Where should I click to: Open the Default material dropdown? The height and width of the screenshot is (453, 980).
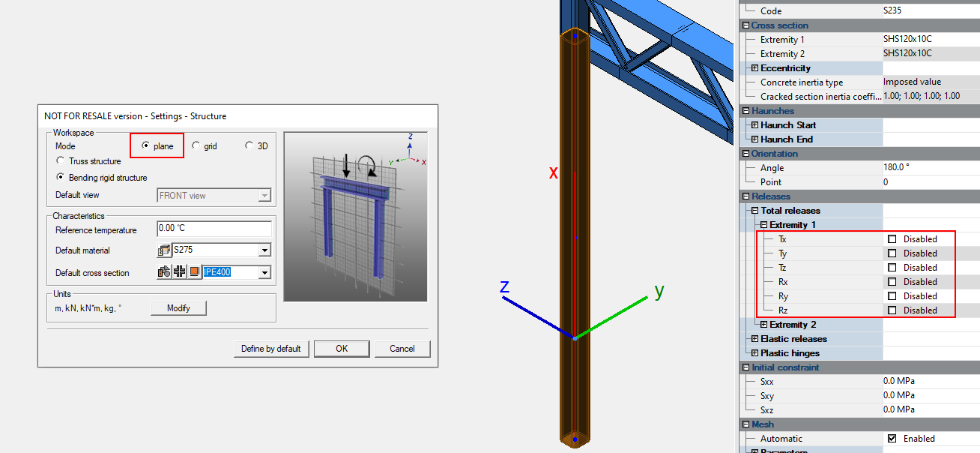coord(264,250)
